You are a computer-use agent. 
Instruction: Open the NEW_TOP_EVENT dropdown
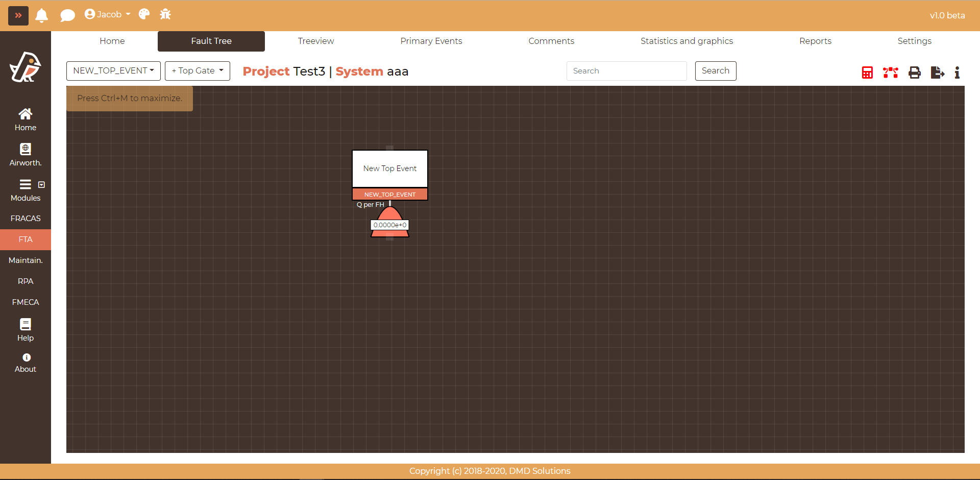click(113, 71)
